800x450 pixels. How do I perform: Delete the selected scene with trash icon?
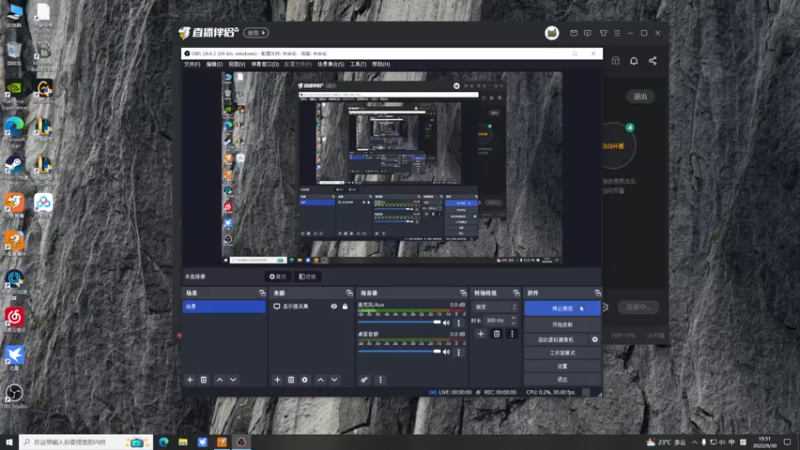[x=204, y=380]
